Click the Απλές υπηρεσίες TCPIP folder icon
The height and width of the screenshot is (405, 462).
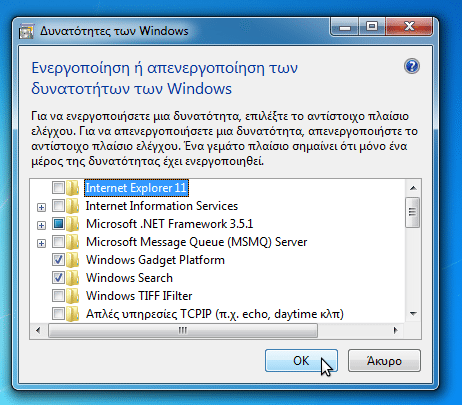[72, 314]
